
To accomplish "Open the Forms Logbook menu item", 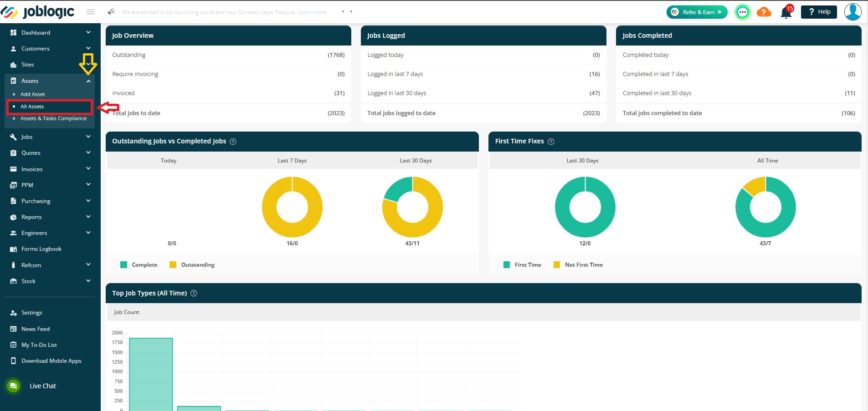I will point(41,249).
